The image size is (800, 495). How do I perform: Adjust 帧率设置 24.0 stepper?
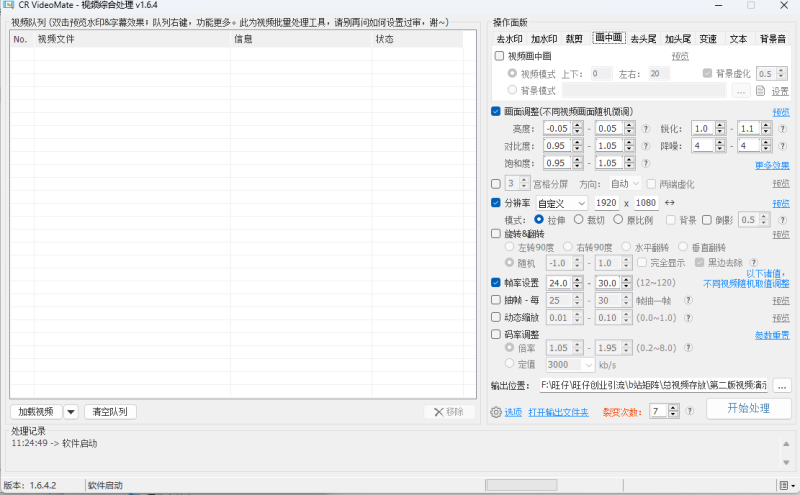click(x=577, y=283)
